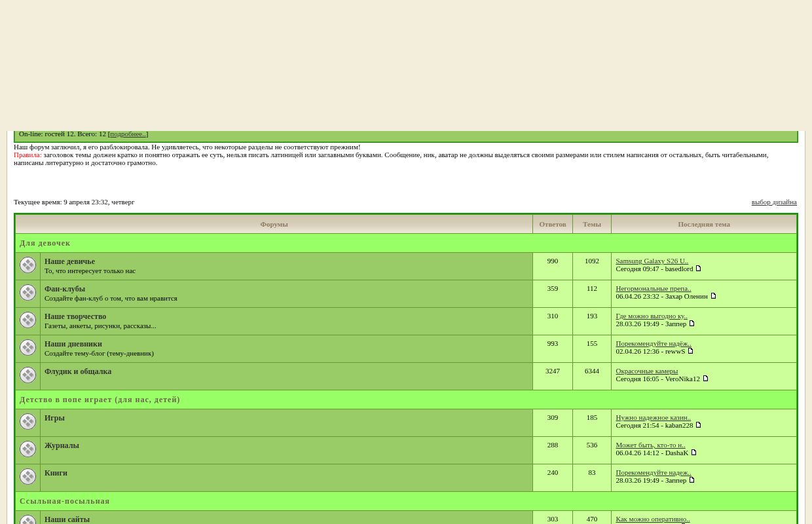Go to last post icon after DashaK

pos(693,453)
